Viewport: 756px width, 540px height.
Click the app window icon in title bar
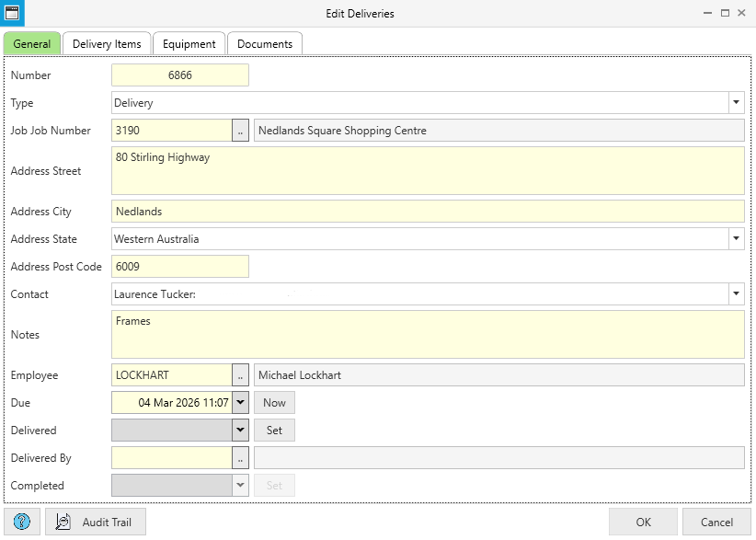12,13
